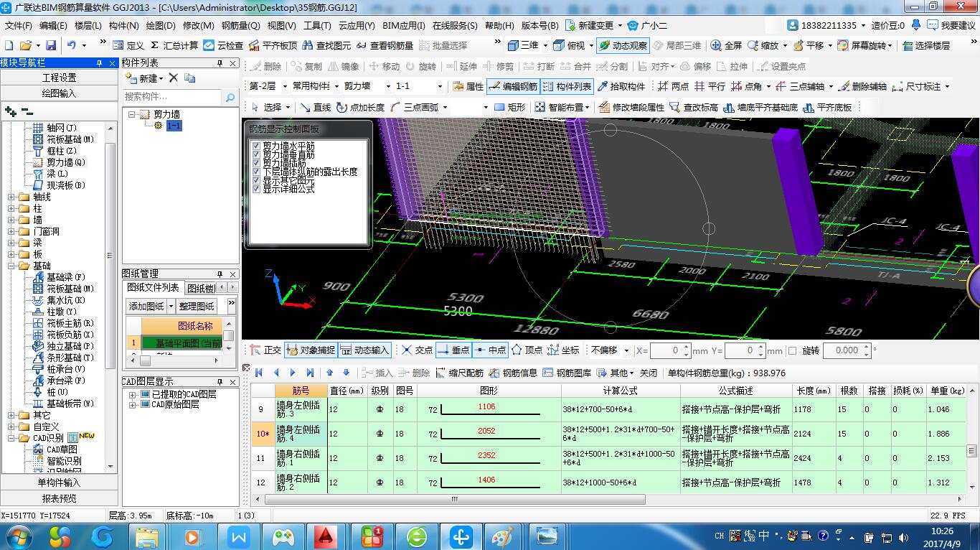Click 关闭 in rebar edit toolbar
The width and height of the screenshot is (980, 550).
tap(649, 373)
